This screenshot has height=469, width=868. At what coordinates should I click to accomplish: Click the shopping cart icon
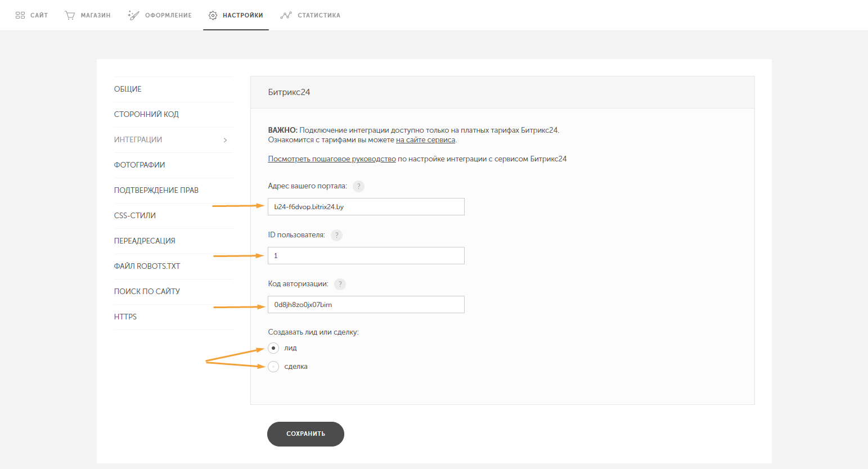(x=70, y=15)
